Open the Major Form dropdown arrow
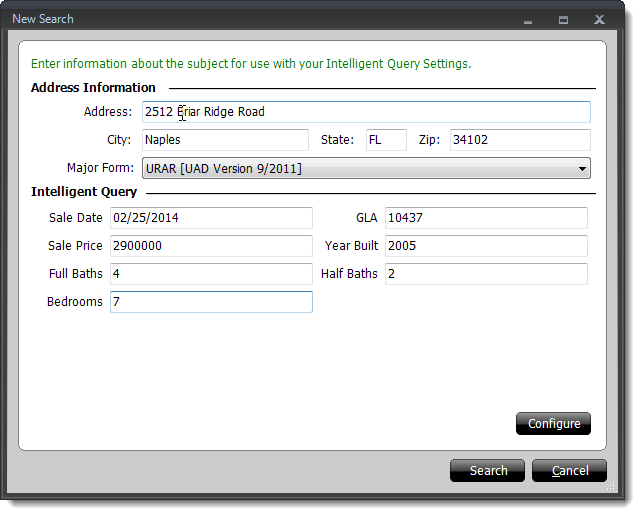The image size is (640, 515). 582,169
